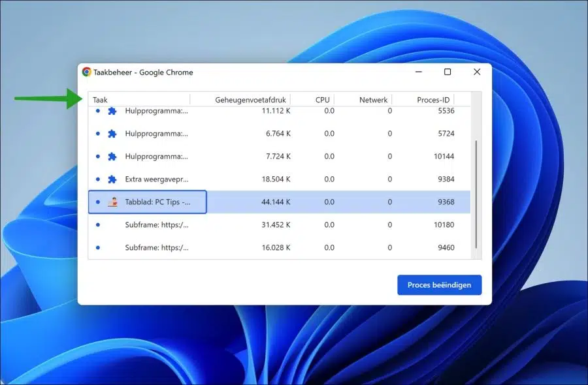The width and height of the screenshot is (588, 385).
Task: Close the Taakbeheer window
Action: pos(477,72)
